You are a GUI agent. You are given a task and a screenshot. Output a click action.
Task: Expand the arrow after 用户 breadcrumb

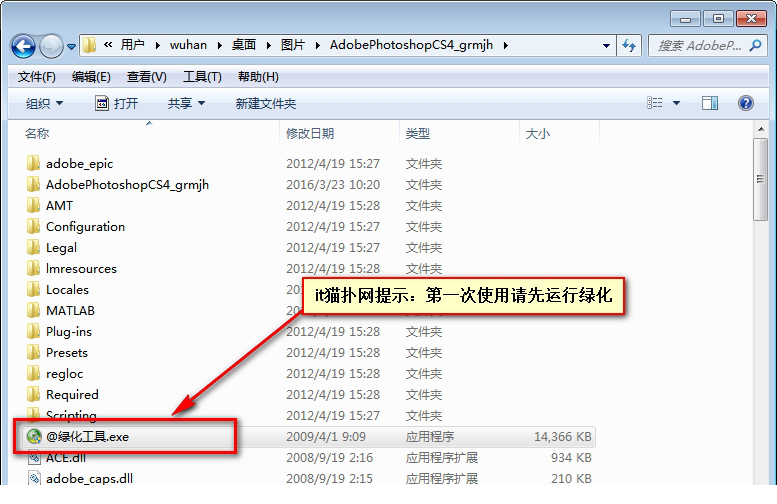click(157, 46)
